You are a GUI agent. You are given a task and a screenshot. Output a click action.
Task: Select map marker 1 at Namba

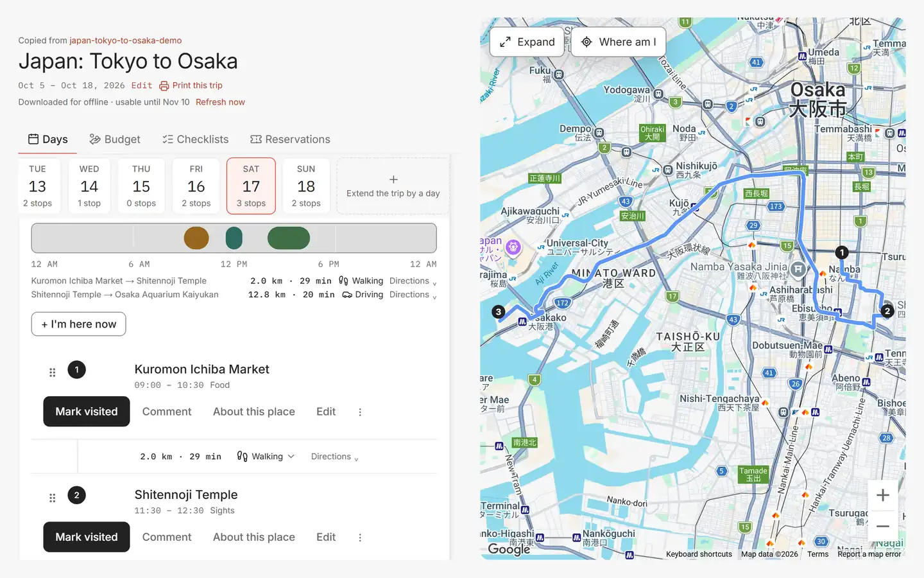click(x=842, y=252)
